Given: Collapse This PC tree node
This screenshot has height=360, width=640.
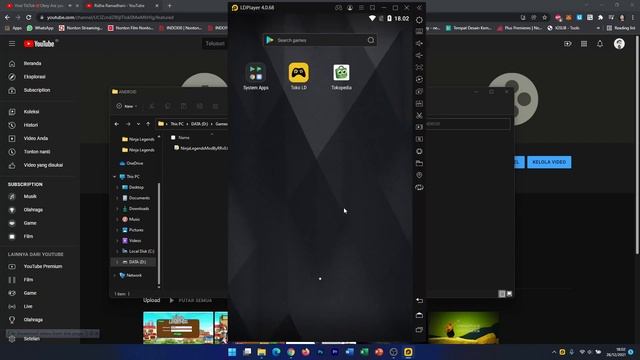Looking at the screenshot, I should [x=115, y=177].
